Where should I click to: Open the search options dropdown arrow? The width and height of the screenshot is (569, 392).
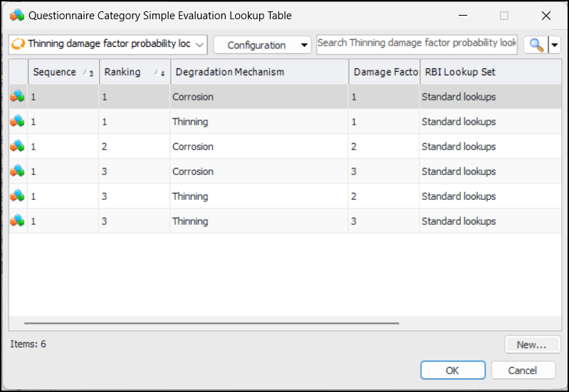pyautogui.click(x=555, y=45)
